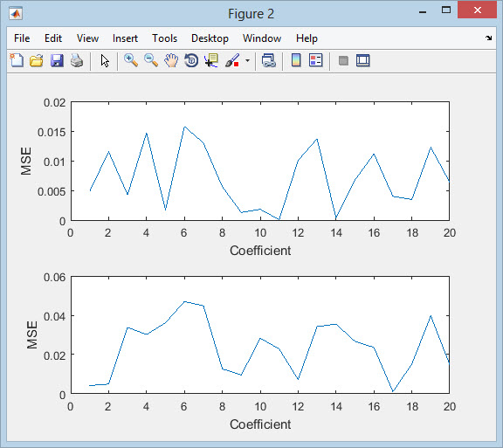The height and width of the screenshot is (448, 503).
Task: Open the Tools menu
Action: coord(164,38)
